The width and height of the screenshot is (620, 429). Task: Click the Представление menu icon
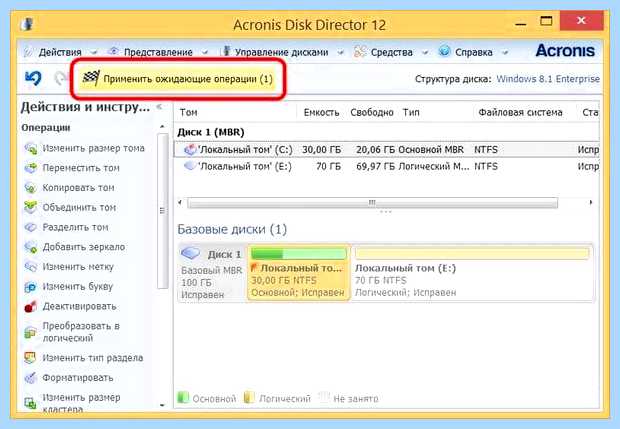click(x=114, y=51)
